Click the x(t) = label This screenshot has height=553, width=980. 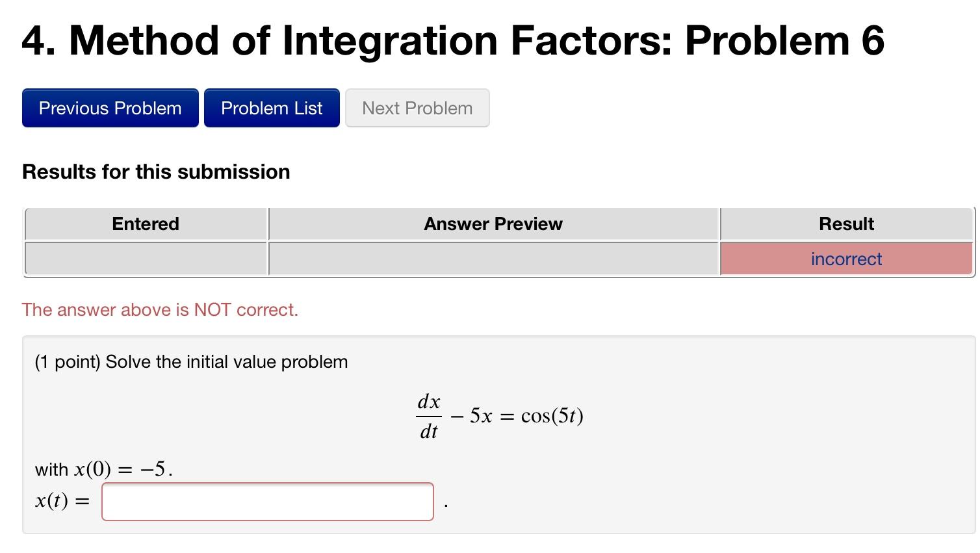pos(60,501)
